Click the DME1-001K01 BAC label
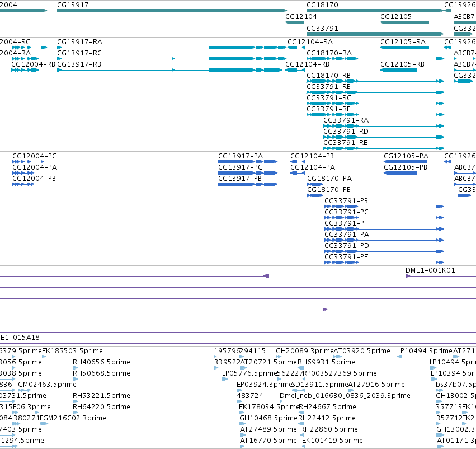This screenshot has height=449, width=476. click(x=431, y=270)
